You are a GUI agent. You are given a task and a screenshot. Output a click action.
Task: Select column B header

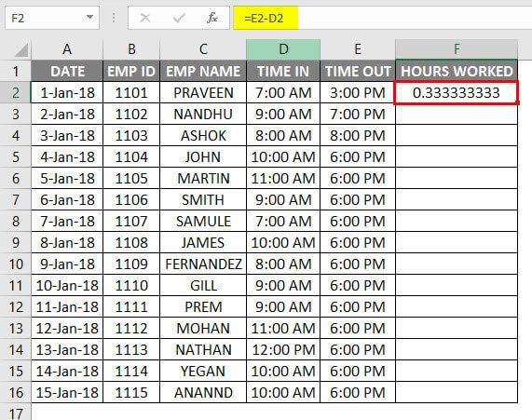pyautogui.click(x=131, y=49)
